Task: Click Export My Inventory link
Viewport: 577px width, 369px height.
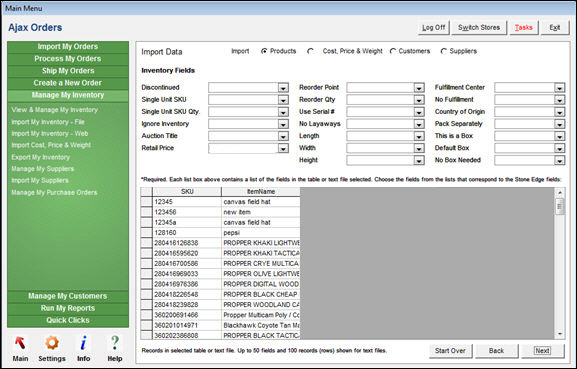Action: [40, 157]
